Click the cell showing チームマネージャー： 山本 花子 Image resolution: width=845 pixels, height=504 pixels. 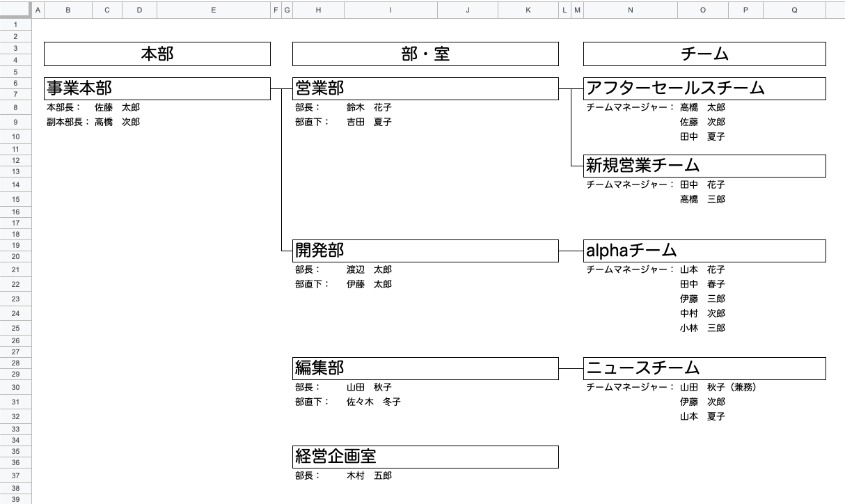click(x=654, y=269)
